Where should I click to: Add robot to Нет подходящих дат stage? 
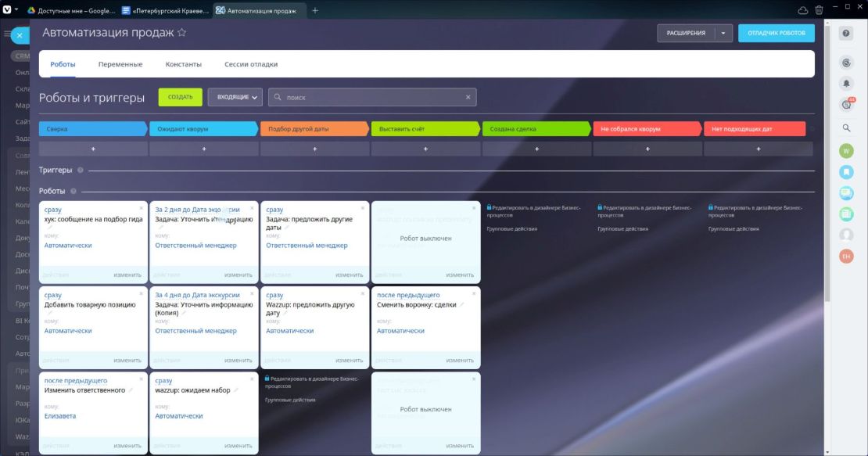(x=759, y=149)
